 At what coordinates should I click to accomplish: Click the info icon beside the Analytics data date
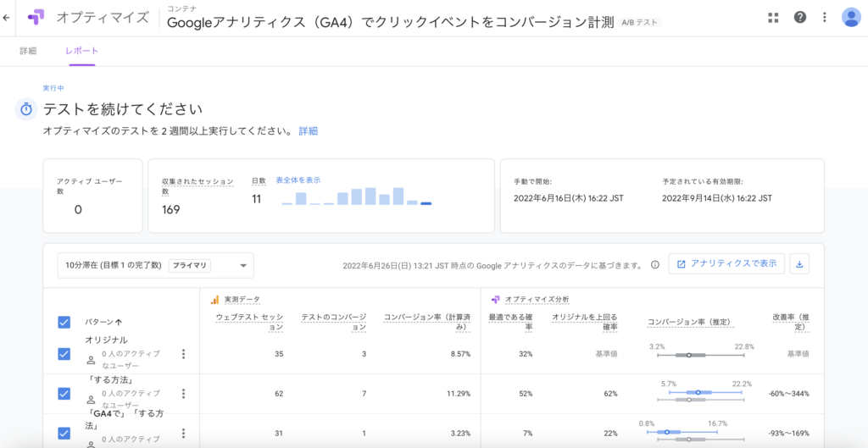[x=655, y=265]
